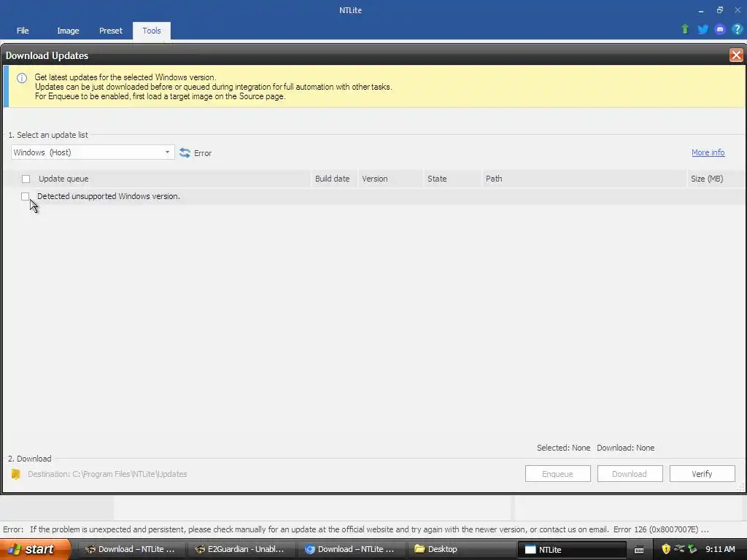
Task: Open the File menu
Action: click(23, 31)
